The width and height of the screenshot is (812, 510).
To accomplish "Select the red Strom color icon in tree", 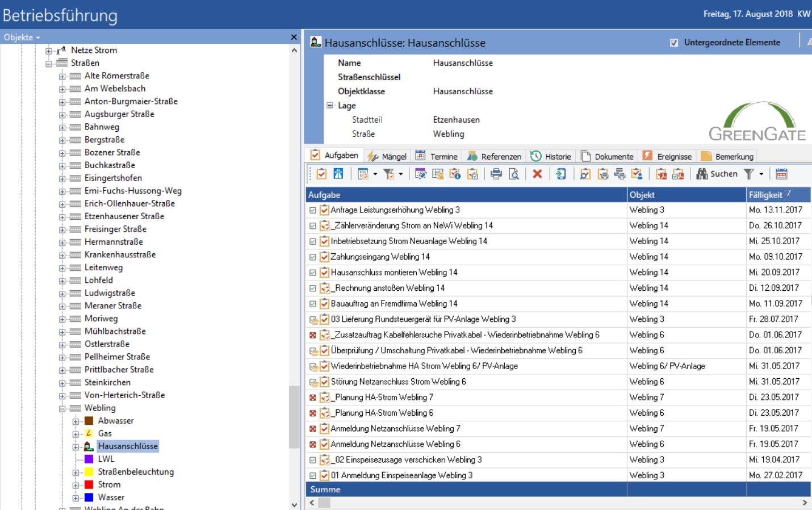I will [89, 484].
